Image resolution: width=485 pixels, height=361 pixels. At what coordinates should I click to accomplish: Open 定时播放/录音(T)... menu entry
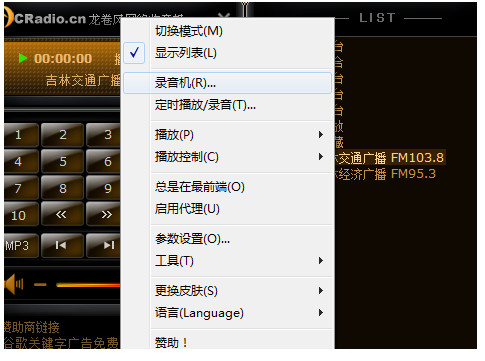[x=228, y=105]
